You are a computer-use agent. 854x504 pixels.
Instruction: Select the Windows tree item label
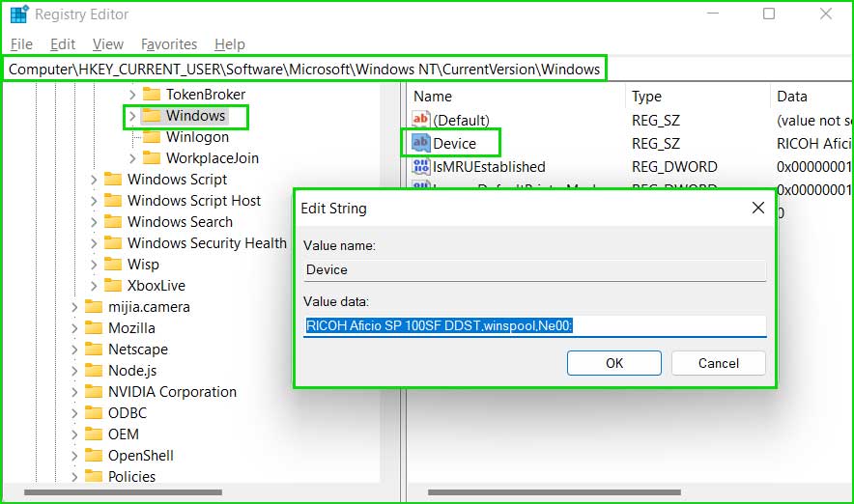[195, 116]
